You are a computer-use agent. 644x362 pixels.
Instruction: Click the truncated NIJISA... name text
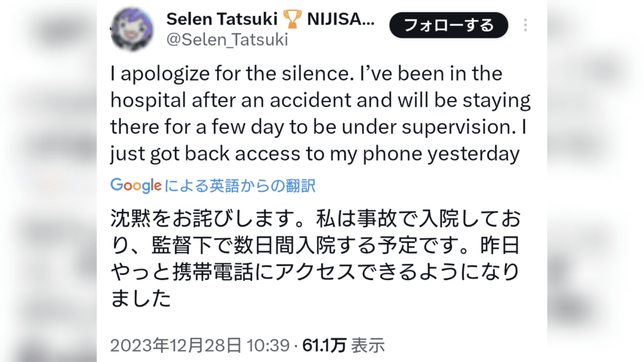(x=341, y=20)
